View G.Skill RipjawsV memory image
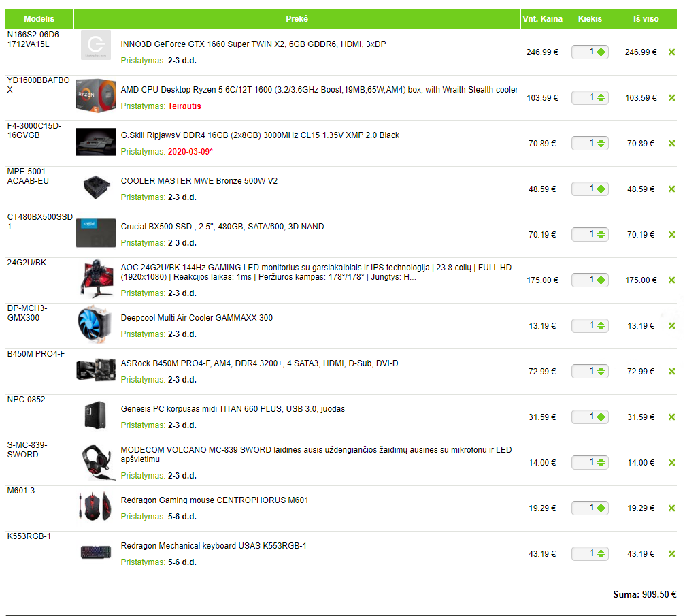The width and height of the screenshot is (685, 616). pos(96,142)
